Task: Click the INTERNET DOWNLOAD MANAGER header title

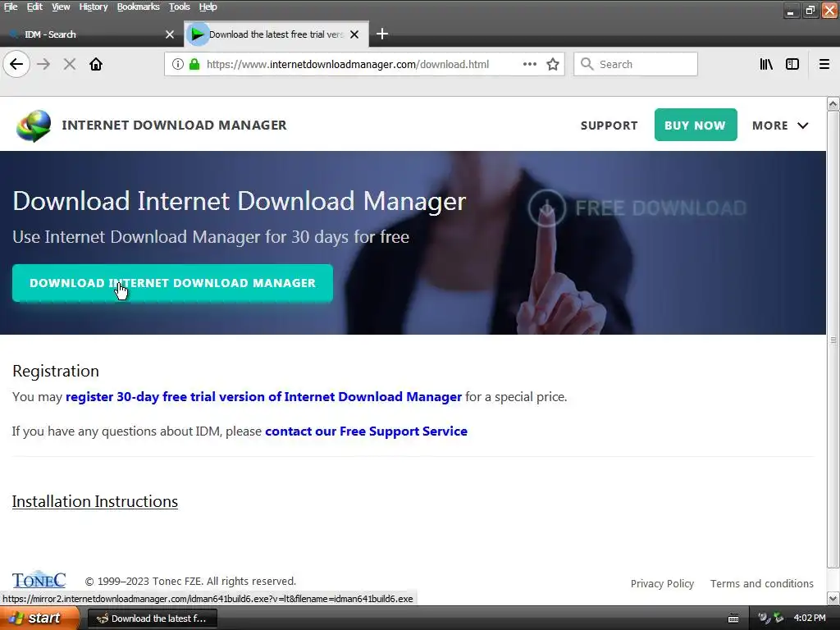Action: [x=174, y=126]
